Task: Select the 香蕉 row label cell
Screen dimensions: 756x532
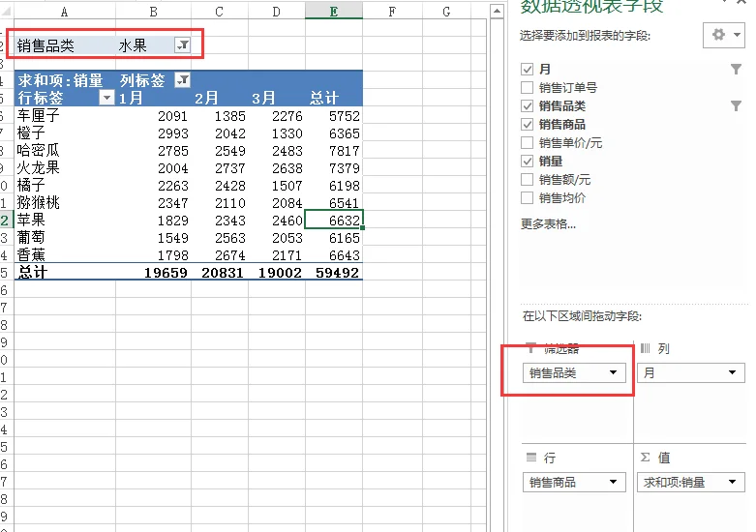Action: point(65,254)
